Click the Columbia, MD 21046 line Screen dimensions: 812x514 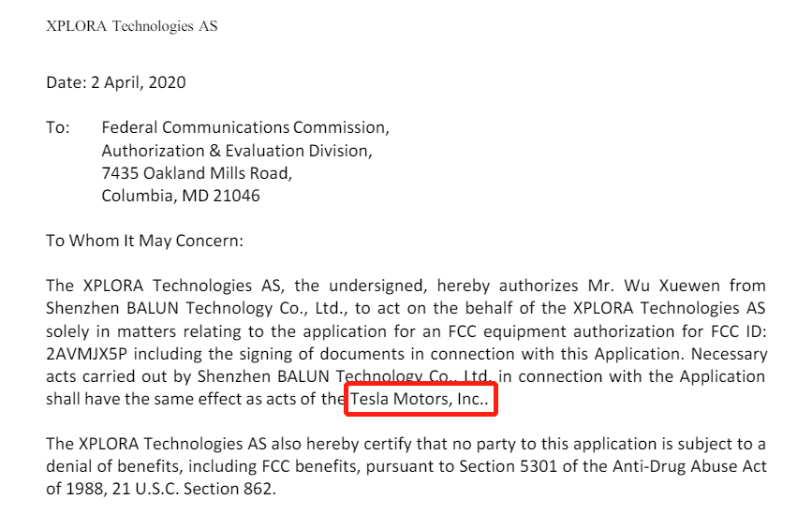point(181,196)
